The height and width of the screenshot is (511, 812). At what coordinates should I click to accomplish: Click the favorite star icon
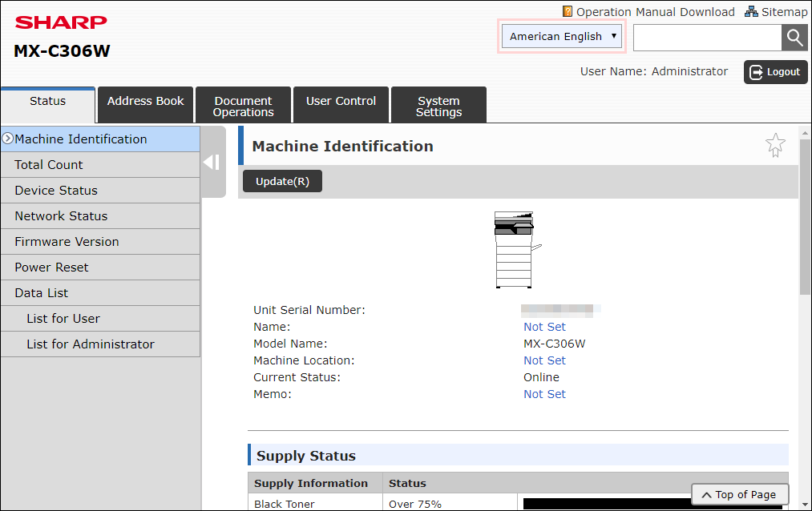click(x=775, y=145)
